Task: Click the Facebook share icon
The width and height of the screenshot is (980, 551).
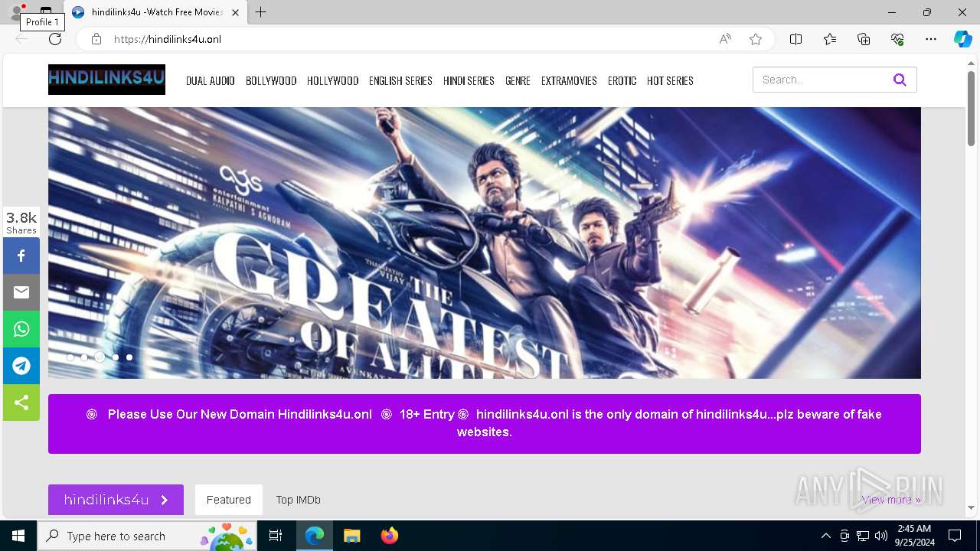Action: pyautogui.click(x=21, y=256)
